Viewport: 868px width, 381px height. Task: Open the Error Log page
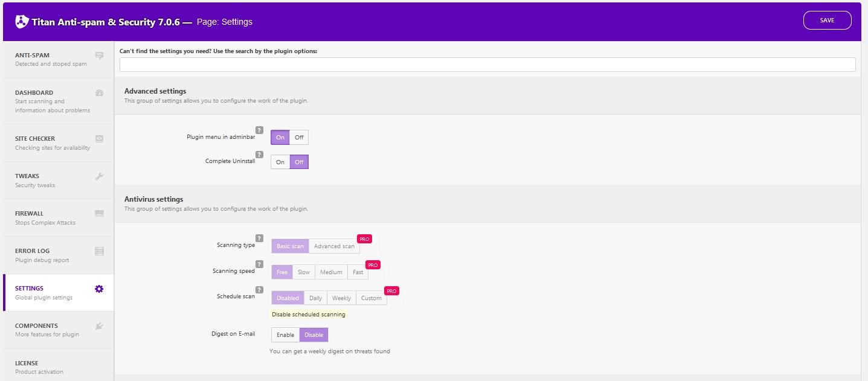pos(58,255)
